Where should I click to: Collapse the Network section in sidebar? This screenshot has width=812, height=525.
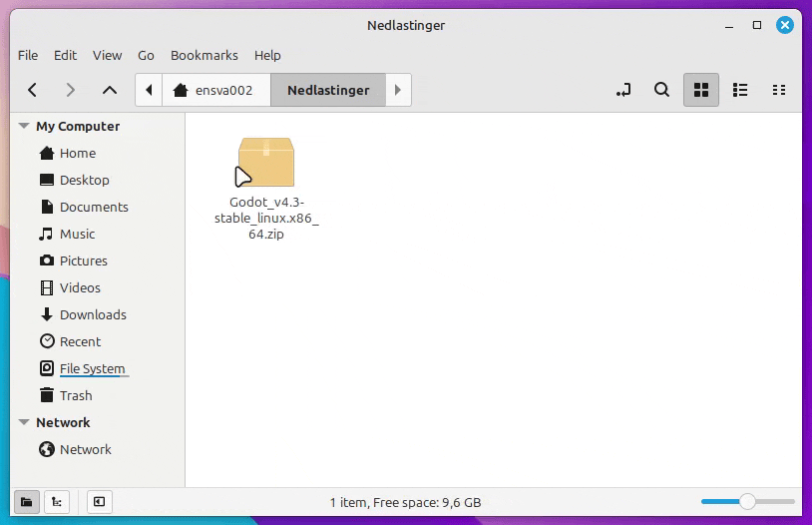pos(24,423)
